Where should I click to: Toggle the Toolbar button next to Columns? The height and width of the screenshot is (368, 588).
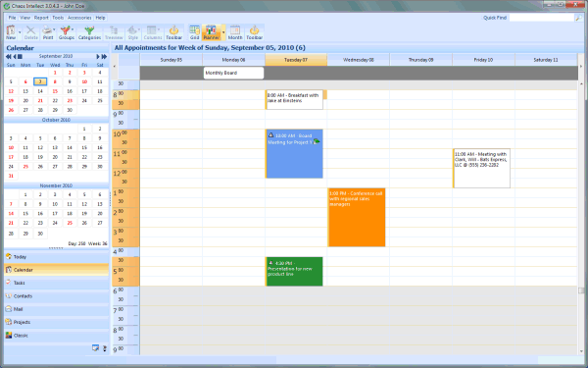point(174,32)
